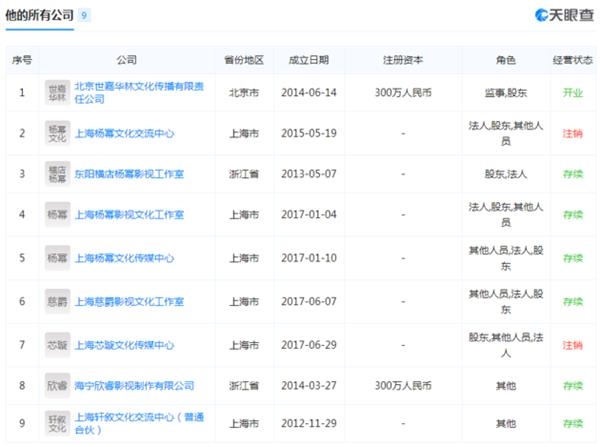Click the 芯璇 logo thumbnail
This screenshot has height=447, width=600.
57,345
